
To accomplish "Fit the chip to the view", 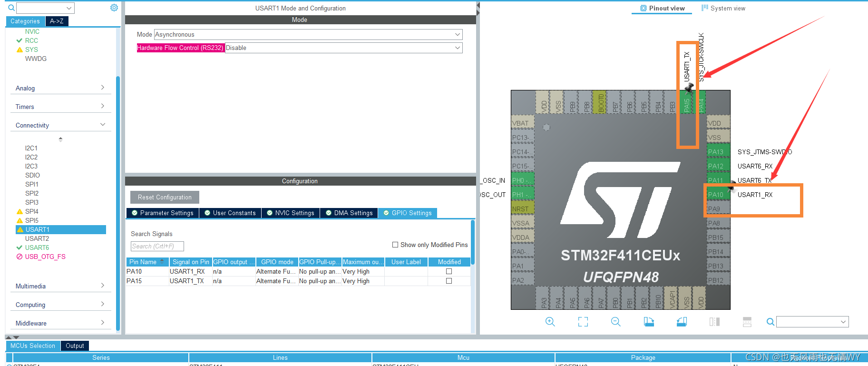I will click(x=583, y=322).
